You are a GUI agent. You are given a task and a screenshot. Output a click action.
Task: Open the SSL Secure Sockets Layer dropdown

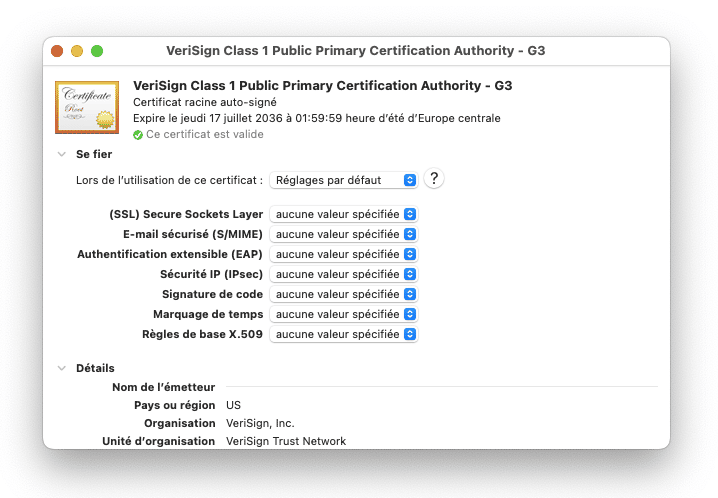coord(343,214)
